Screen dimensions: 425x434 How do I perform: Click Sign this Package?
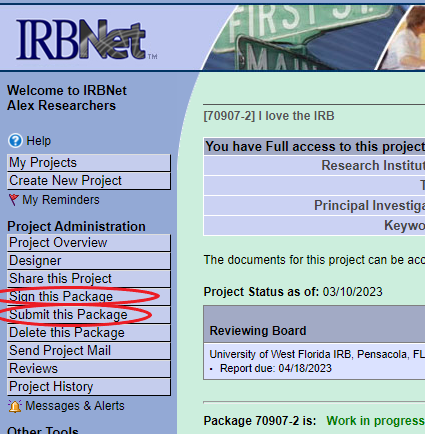[89, 297]
